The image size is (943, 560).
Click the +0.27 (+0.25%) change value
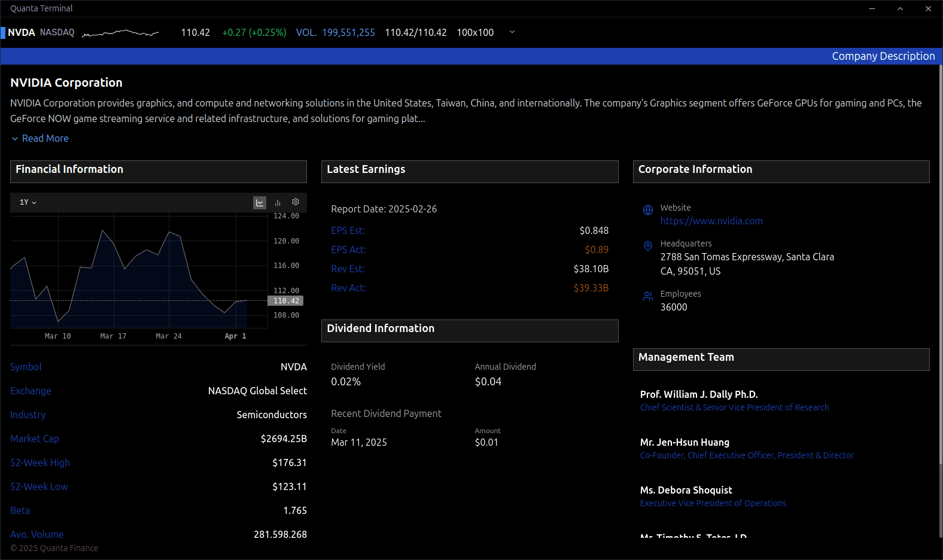point(254,32)
